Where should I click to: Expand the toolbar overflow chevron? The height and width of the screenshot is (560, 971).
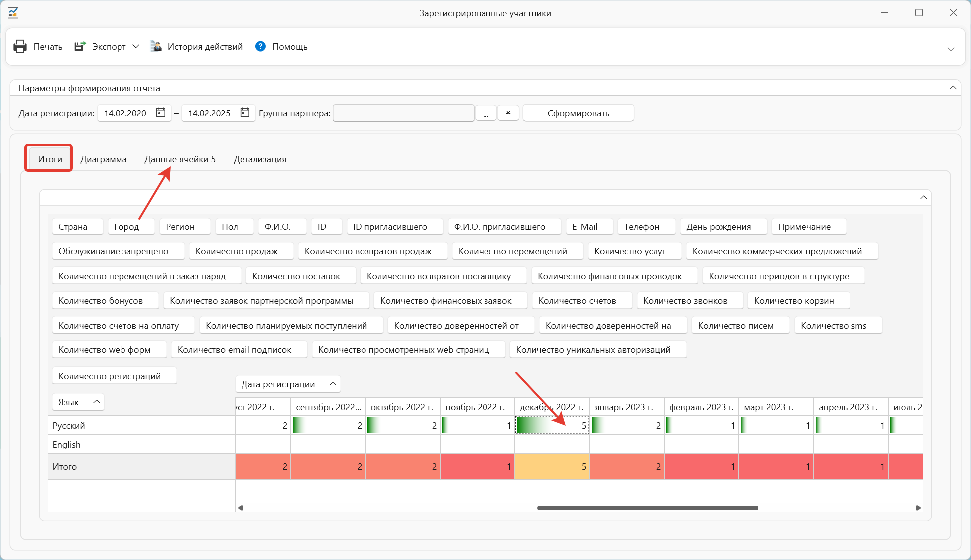[951, 49]
